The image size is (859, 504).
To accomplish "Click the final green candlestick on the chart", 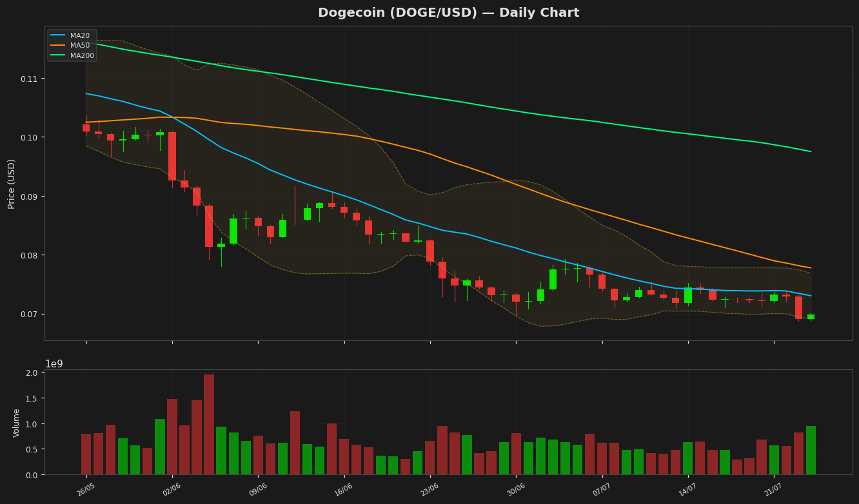I will click(x=811, y=316).
